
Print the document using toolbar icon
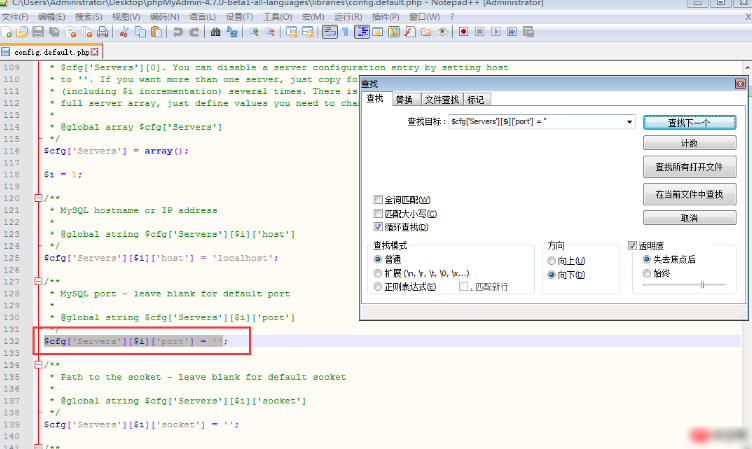tap(103, 32)
